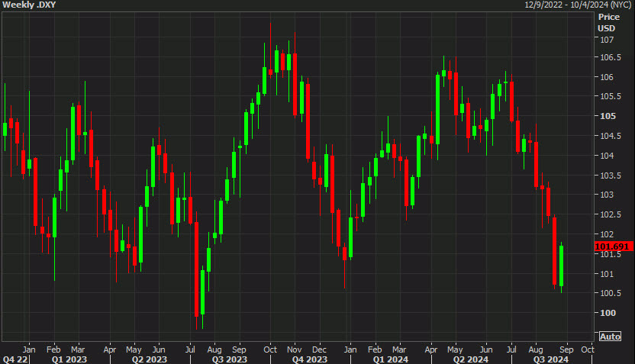The width and height of the screenshot is (635, 364).
Task: Click the last green weekly candle
Action: coord(561,266)
